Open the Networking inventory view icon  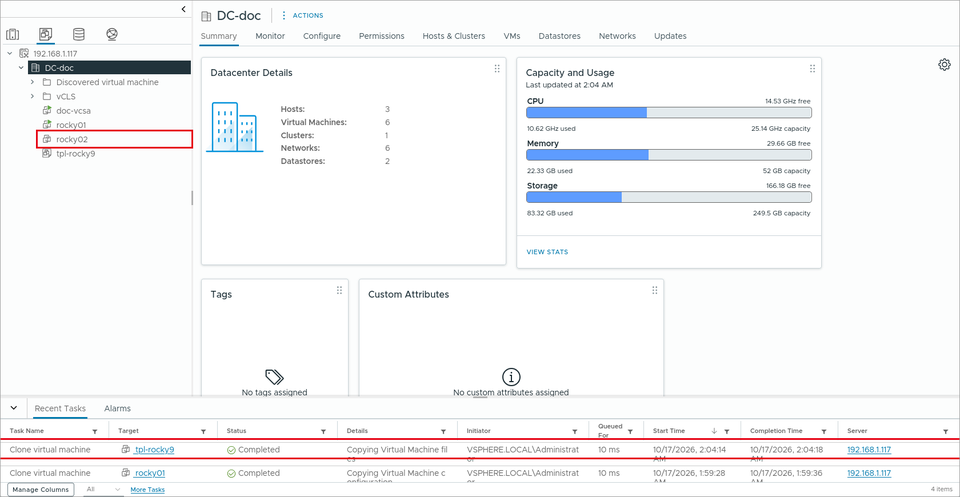(x=112, y=34)
